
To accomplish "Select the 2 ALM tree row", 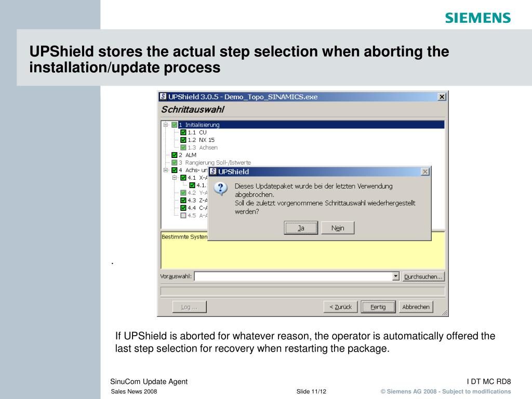I will coord(188,155).
